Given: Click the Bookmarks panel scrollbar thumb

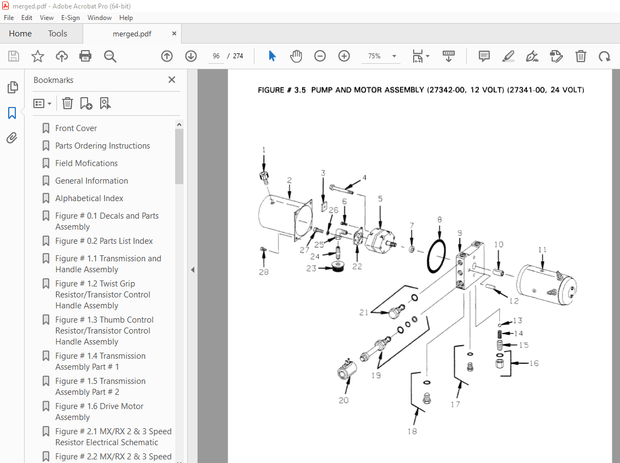Looking at the screenshot, I should tap(179, 156).
